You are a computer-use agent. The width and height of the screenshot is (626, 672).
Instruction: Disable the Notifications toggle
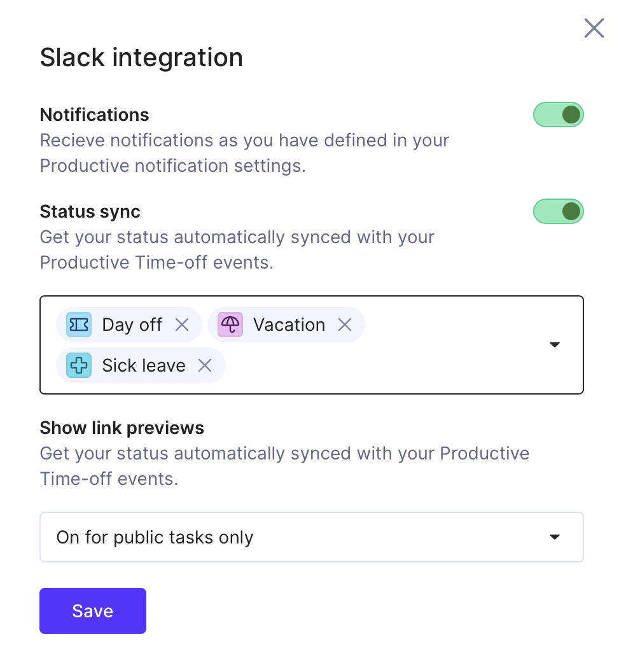(x=559, y=115)
